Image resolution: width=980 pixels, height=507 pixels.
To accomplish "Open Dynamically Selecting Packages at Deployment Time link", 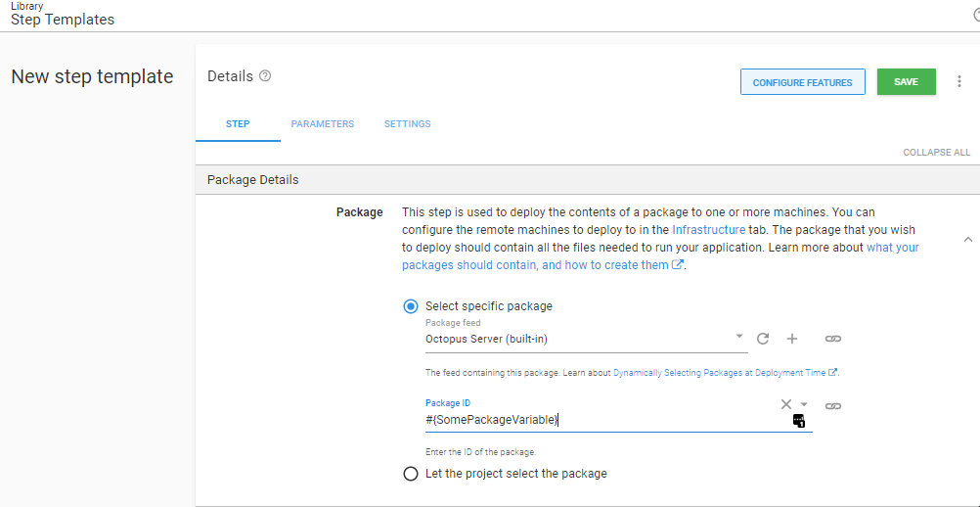I will click(725, 373).
